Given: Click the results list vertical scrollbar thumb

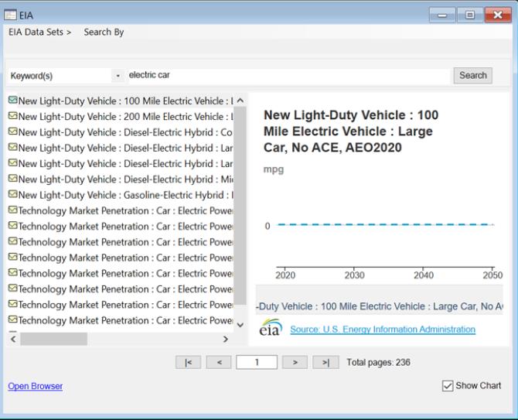Looking at the screenshot, I should pyautogui.click(x=240, y=206).
